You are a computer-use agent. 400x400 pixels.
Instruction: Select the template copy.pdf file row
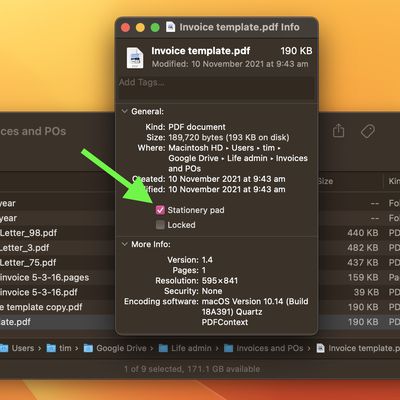point(57,307)
